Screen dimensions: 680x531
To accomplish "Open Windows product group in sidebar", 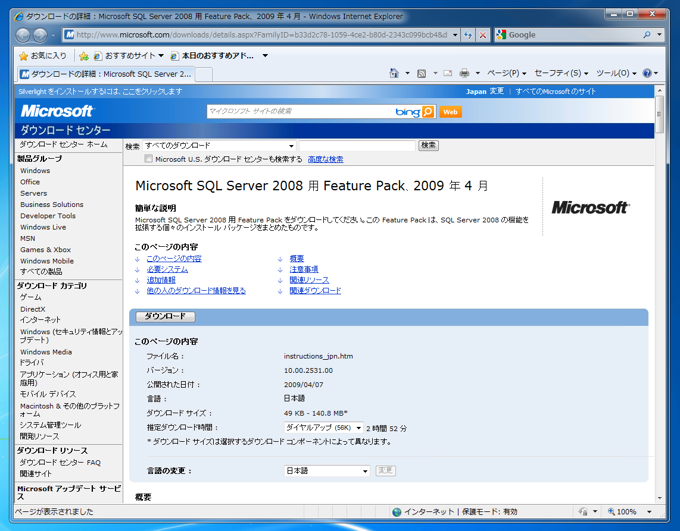I will [x=35, y=170].
